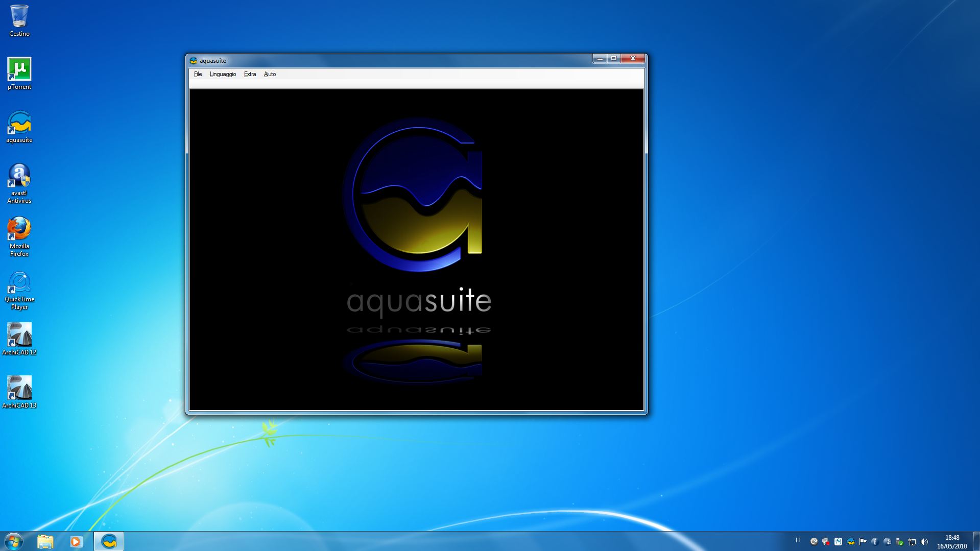The width and height of the screenshot is (980, 551).
Task: Click the aquasuite system tray icon
Action: [x=851, y=542]
